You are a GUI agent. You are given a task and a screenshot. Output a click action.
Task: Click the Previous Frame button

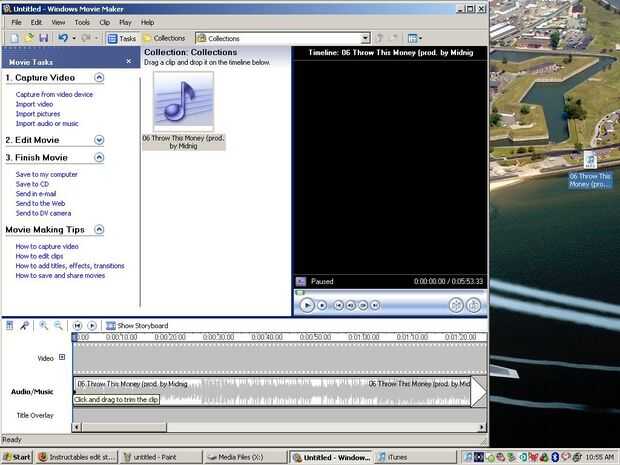(x=350, y=305)
